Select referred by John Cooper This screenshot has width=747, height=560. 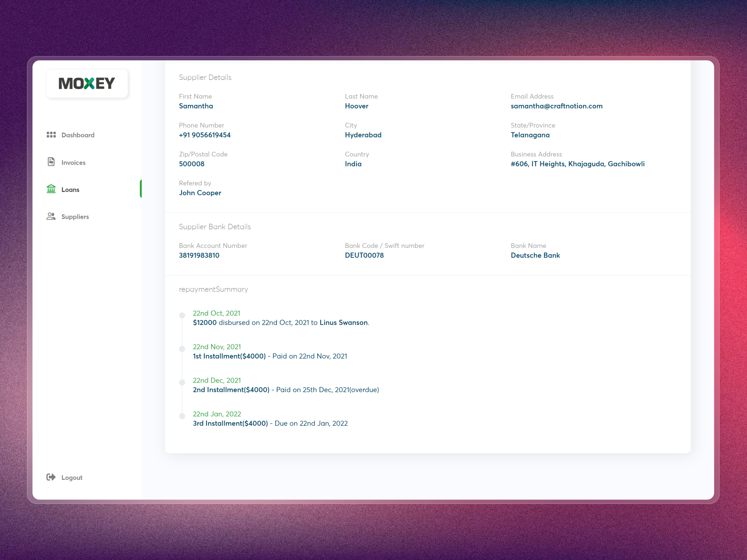[x=200, y=193]
